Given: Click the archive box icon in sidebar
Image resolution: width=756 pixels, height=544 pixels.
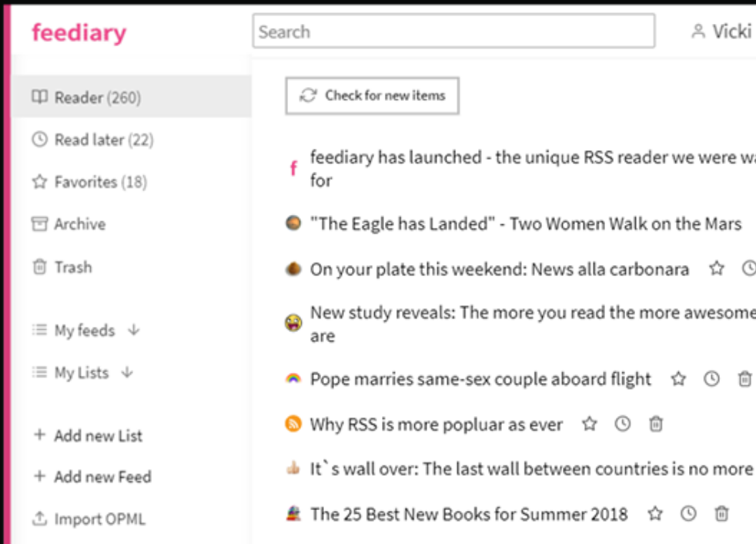Looking at the screenshot, I should tap(39, 224).
